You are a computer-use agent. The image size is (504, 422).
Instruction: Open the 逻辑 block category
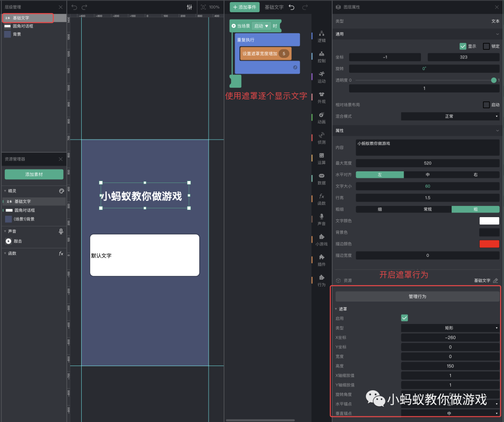pos(322,36)
